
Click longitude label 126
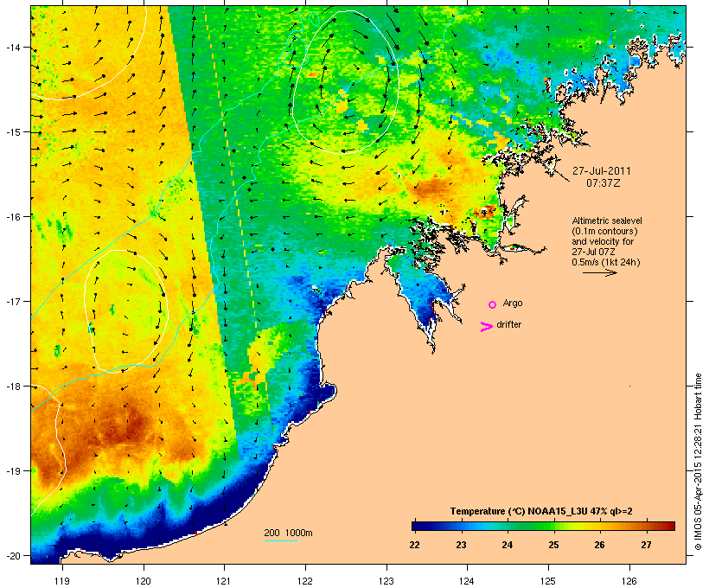click(629, 581)
